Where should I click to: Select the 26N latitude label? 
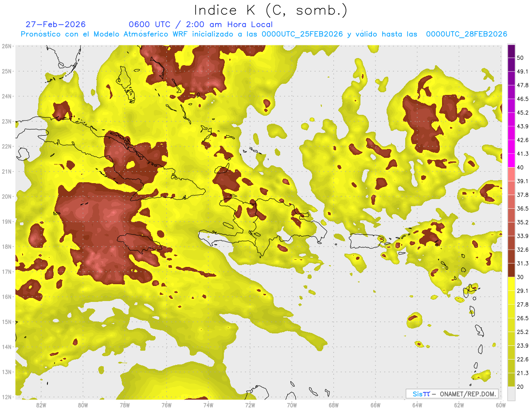coord(6,46)
